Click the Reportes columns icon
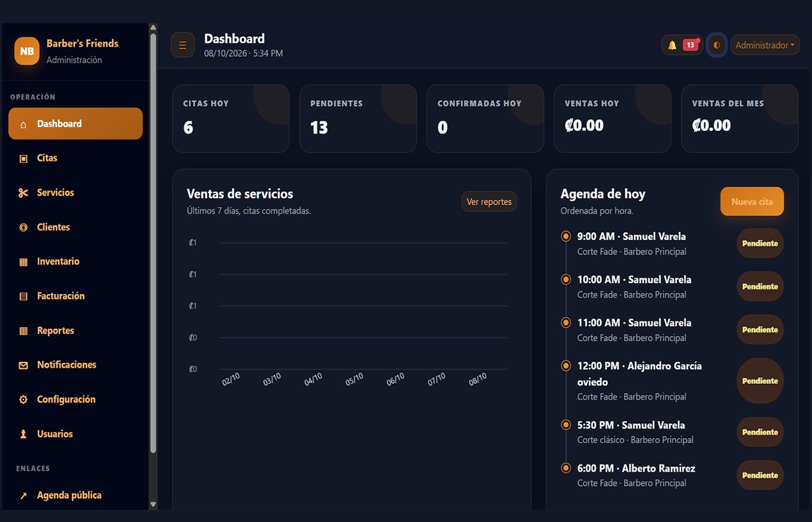Image resolution: width=812 pixels, height=522 pixels. 23,331
